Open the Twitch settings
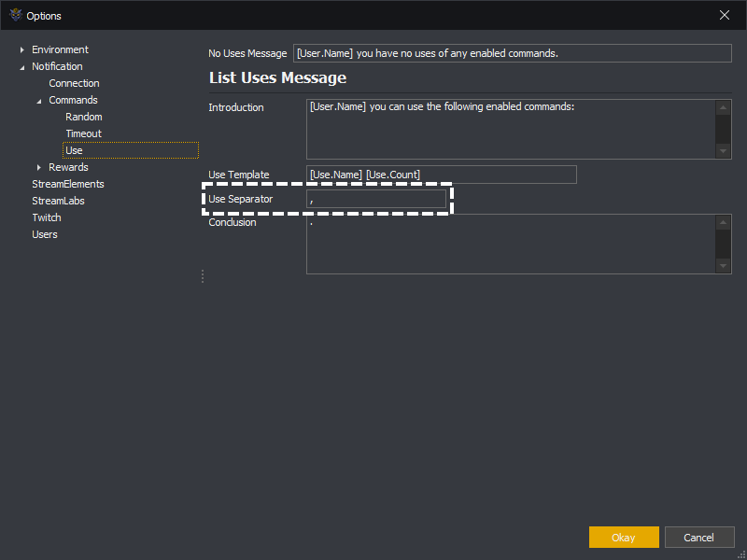 pos(47,217)
